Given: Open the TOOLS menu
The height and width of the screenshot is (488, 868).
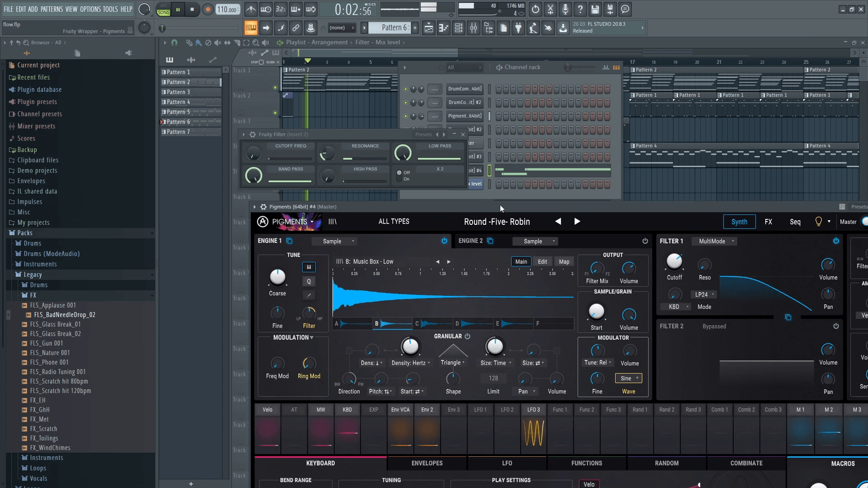Looking at the screenshot, I should pos(110,9).
